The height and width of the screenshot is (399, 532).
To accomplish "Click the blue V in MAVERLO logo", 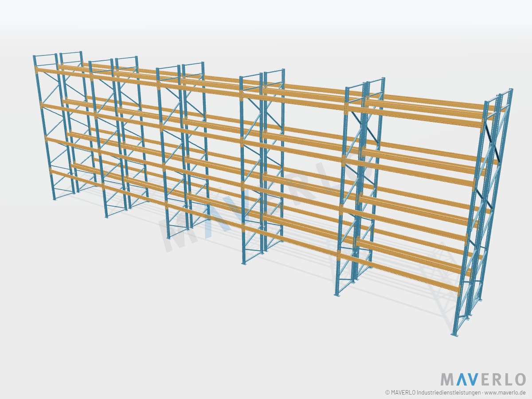I will (473, 379).
